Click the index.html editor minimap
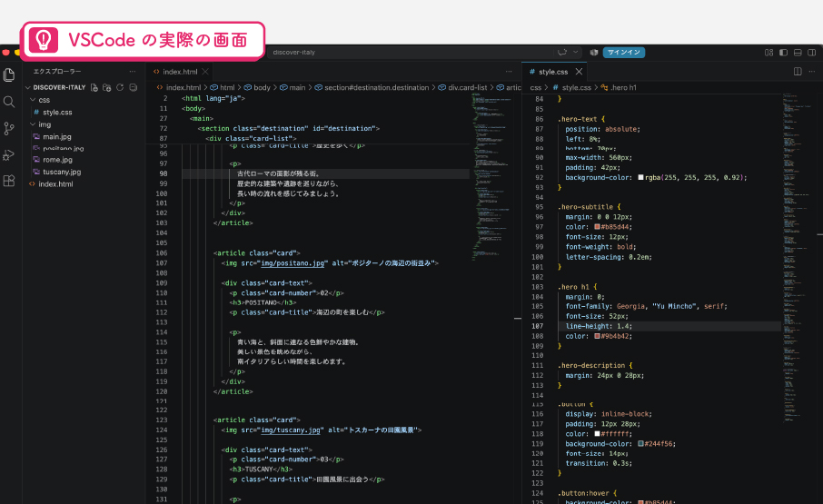The height and width of the screenshot is (504, 823). pyautogui.click(x=493, y=175)
